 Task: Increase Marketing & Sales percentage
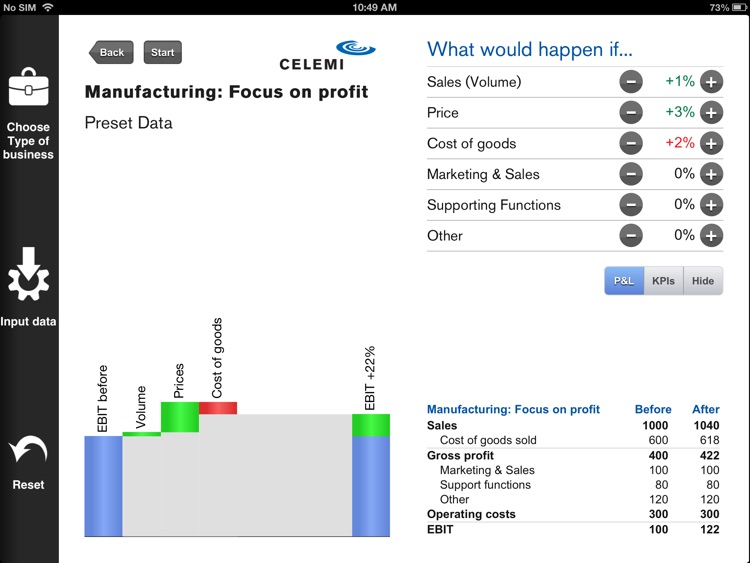click(711, 175)
